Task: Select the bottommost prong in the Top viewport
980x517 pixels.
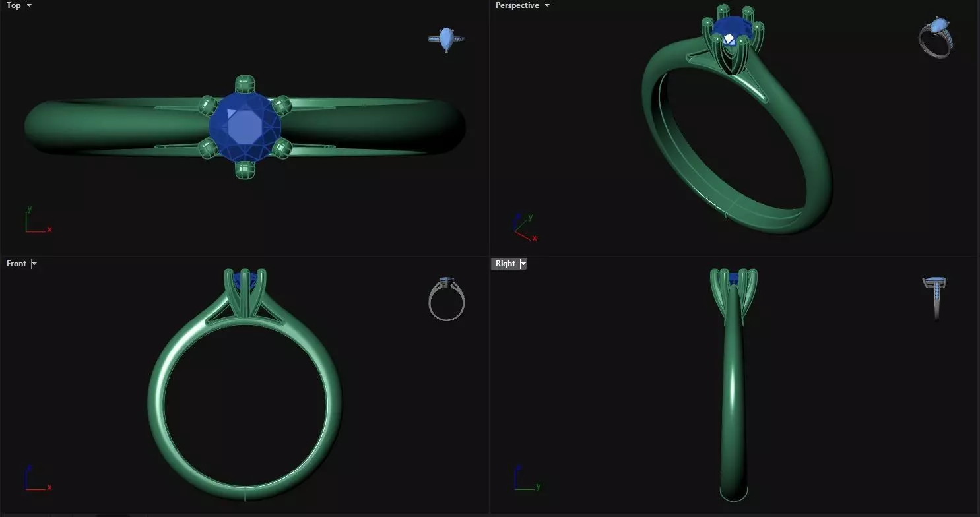Action: click(x=245, y=170)
